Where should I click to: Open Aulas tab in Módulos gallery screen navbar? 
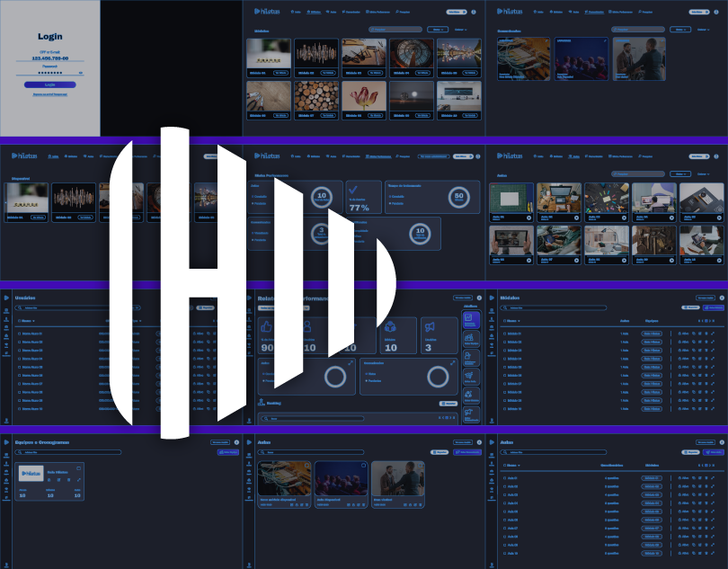pos(331,12)
